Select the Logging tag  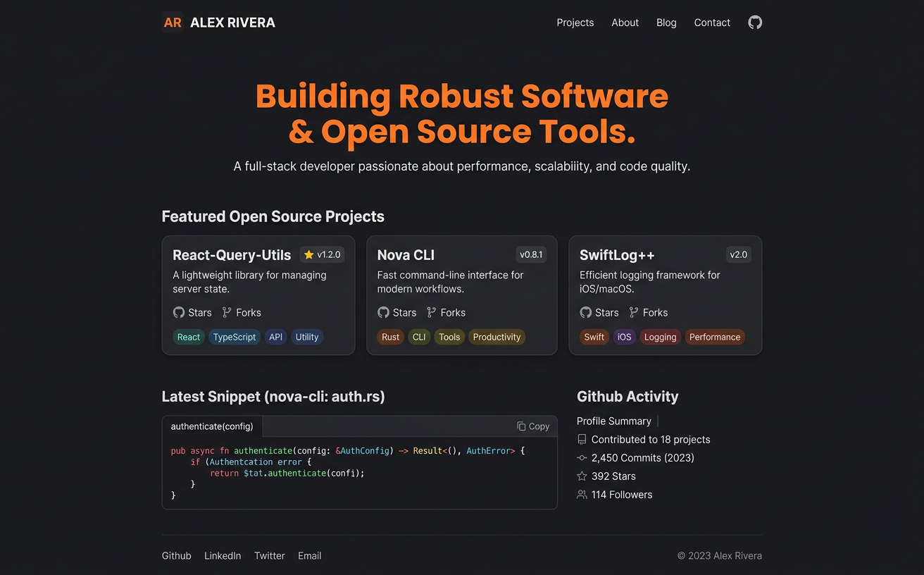(661, 337)
